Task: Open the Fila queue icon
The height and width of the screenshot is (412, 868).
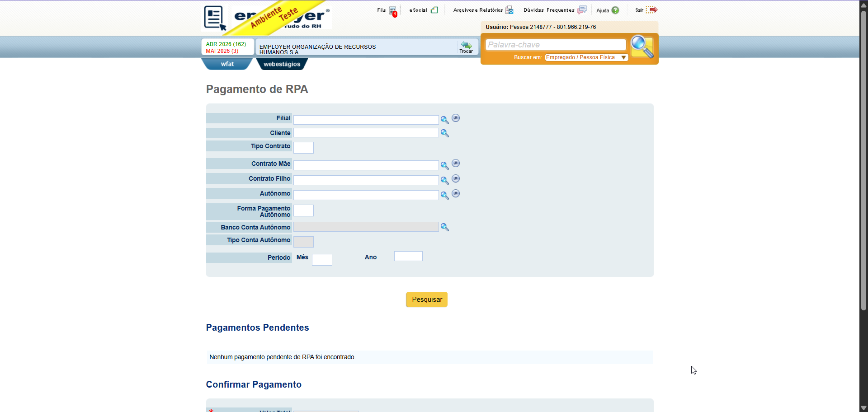Action: click(x=393, y=11)
